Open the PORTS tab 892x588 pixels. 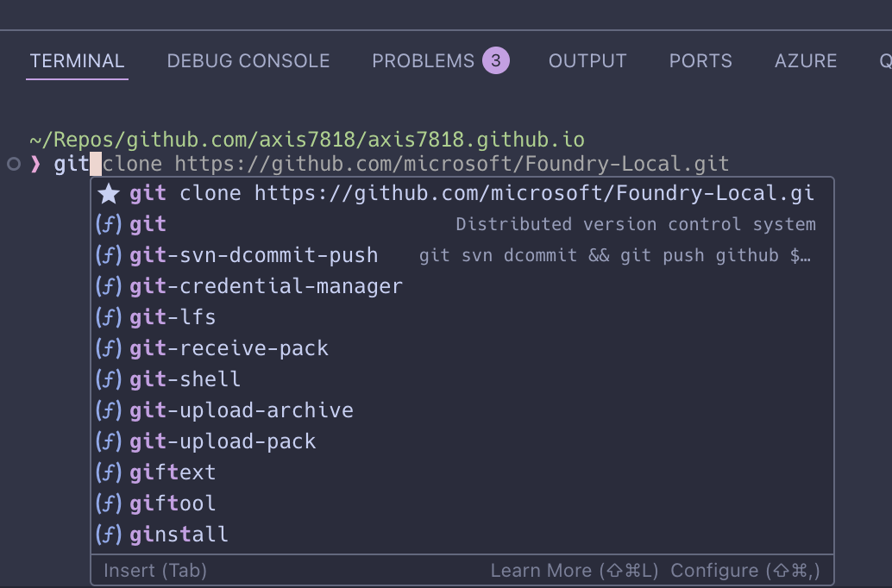pos(700,60)
